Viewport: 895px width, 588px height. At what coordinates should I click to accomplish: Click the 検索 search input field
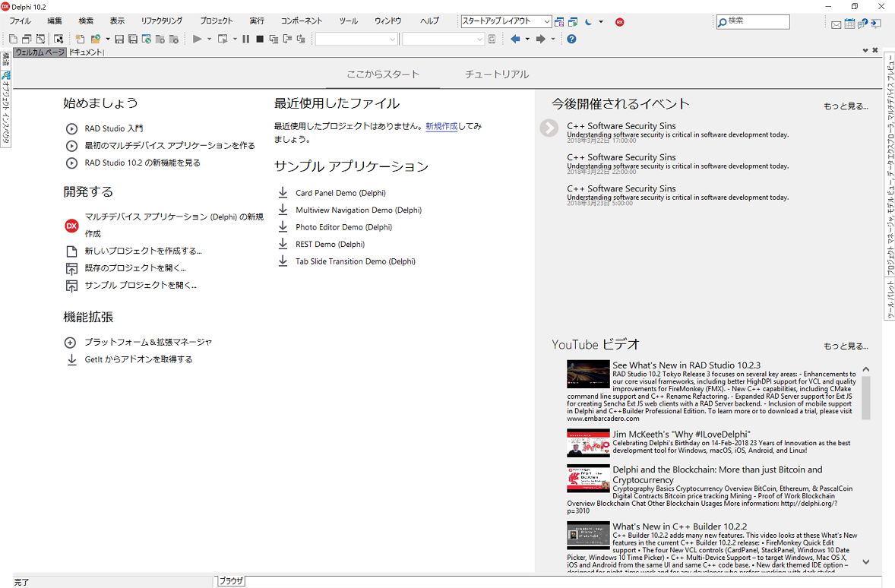pos(754,22)
